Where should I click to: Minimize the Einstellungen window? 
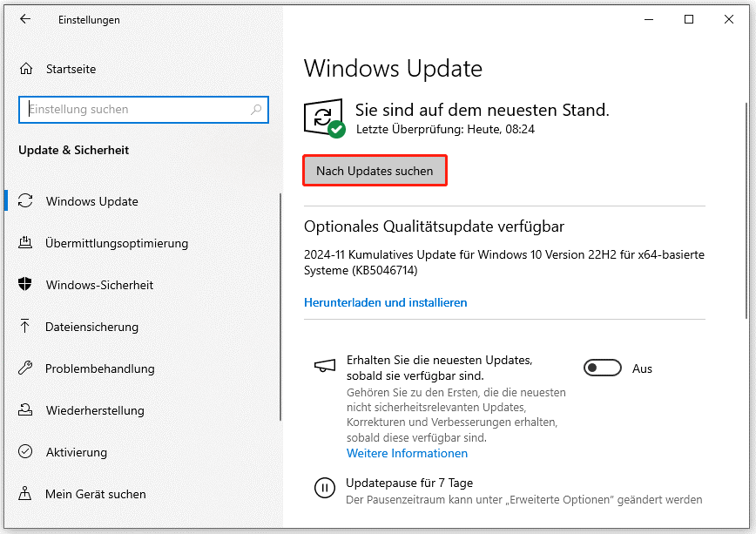(649, 19)
